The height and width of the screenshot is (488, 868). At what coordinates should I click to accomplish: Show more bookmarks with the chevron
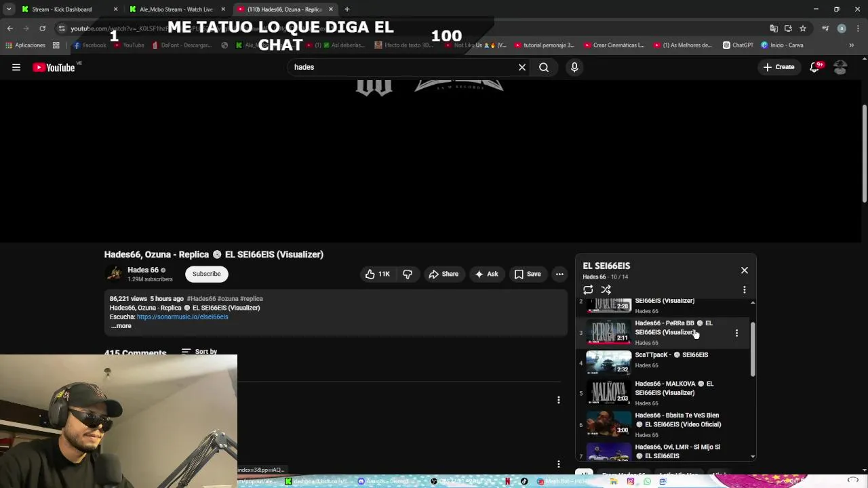(x=852, y=45)
